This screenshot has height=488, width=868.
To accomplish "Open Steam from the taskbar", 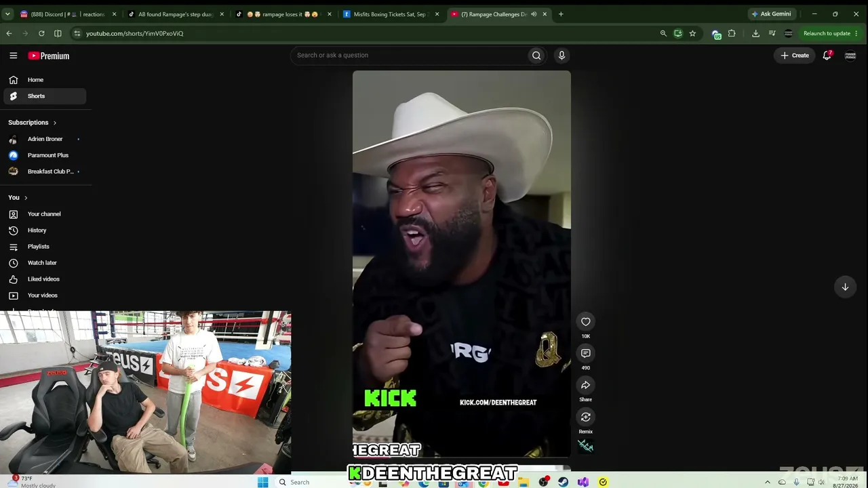I will click(563, 482).
